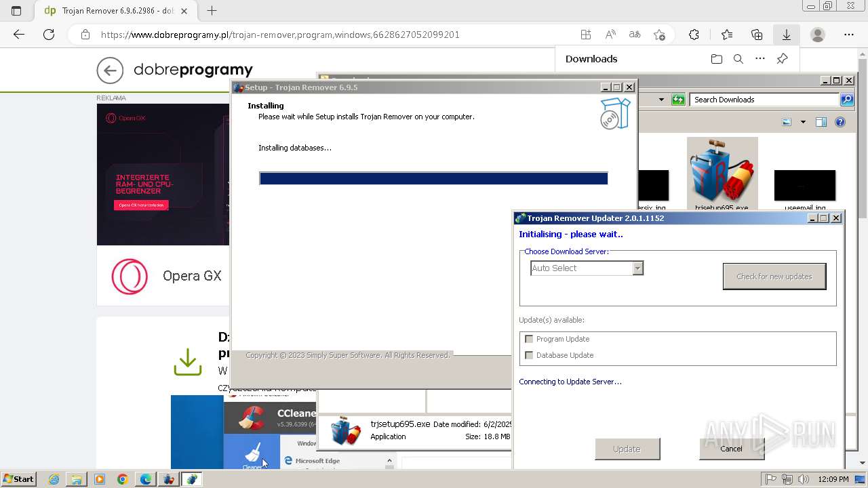Screen dimensions: 868x488
Task: Open the Favorites list icon
Action: [x=727, y=35]
